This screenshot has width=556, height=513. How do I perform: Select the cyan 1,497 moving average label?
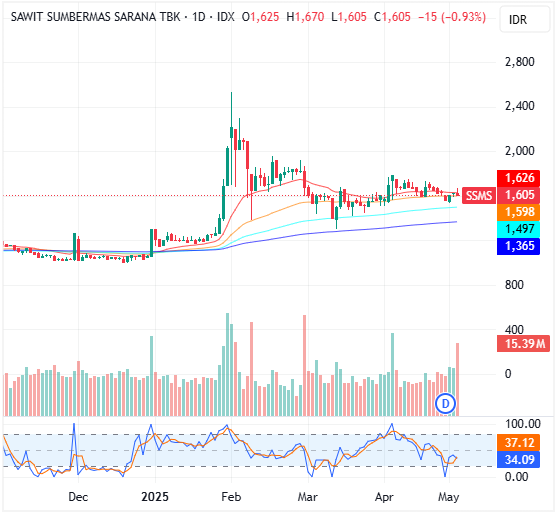coord(518,229)
